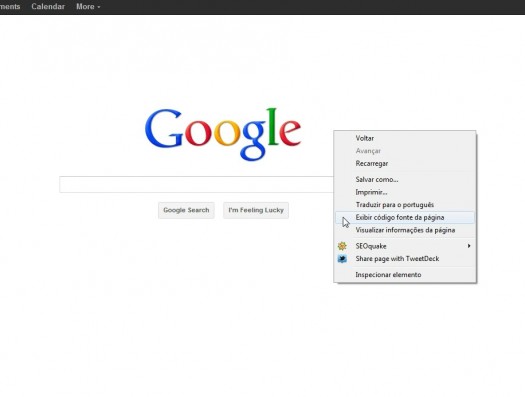Click the SEOquake extension icon in context menu
Image resolution: width=525 pixels, height=397 pixels.
[x=342, y=246]
